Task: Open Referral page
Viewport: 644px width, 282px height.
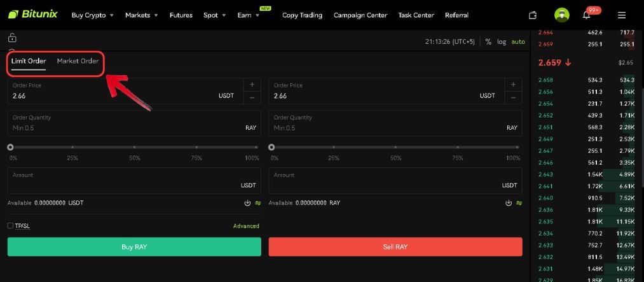Action: click(x=456, y=15)
